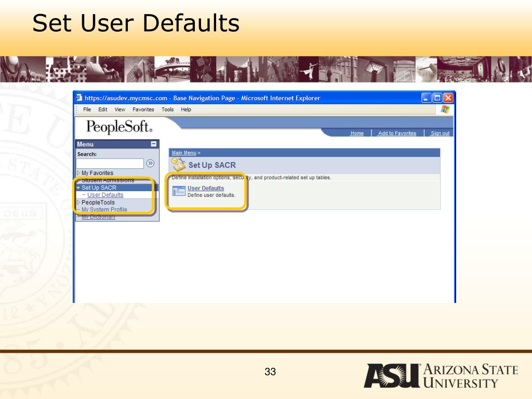Click the PeopleSoft logo
The height and width of the screenshot is (399, 532).
click(119, 127)
